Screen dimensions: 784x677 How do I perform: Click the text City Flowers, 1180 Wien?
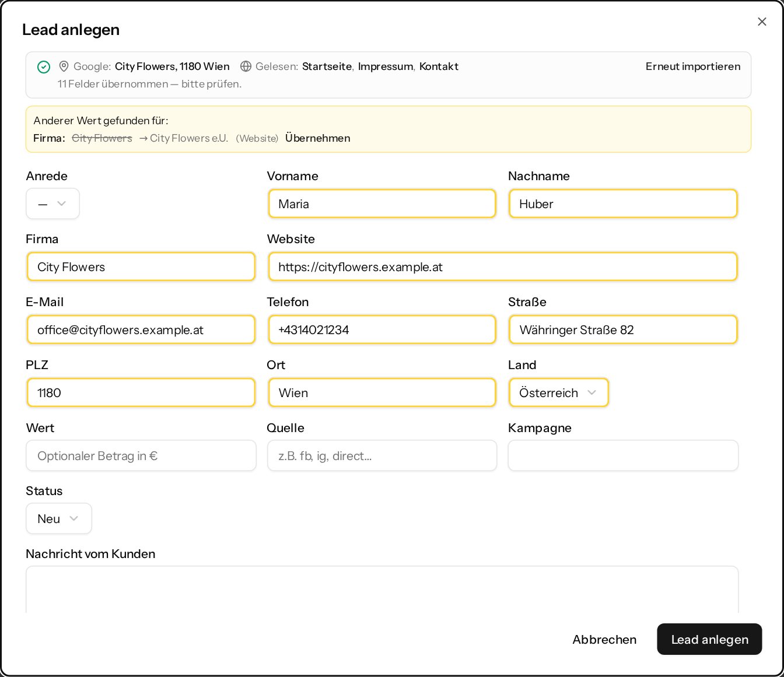click(x=172, y=66)
